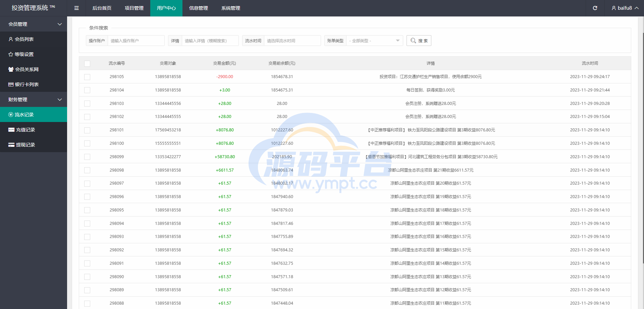
Task: Click the 银行卡列表 card icon
Action: click(11, 84)
